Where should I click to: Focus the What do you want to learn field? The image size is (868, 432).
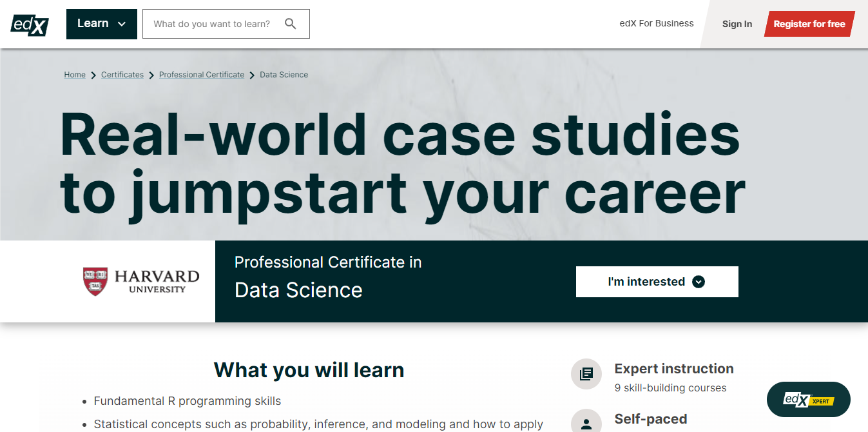click(213, 24)
